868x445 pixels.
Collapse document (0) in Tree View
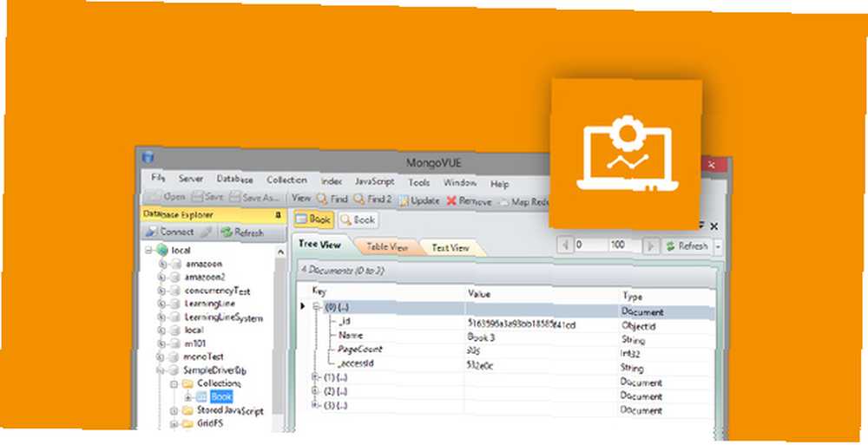[x=316, y=306]
